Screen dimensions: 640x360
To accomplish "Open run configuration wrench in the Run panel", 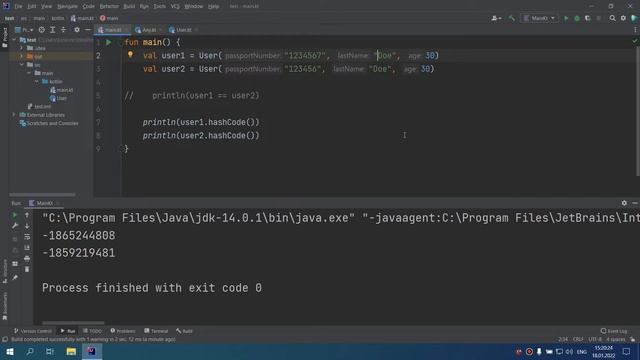I will tap(15, 226).
